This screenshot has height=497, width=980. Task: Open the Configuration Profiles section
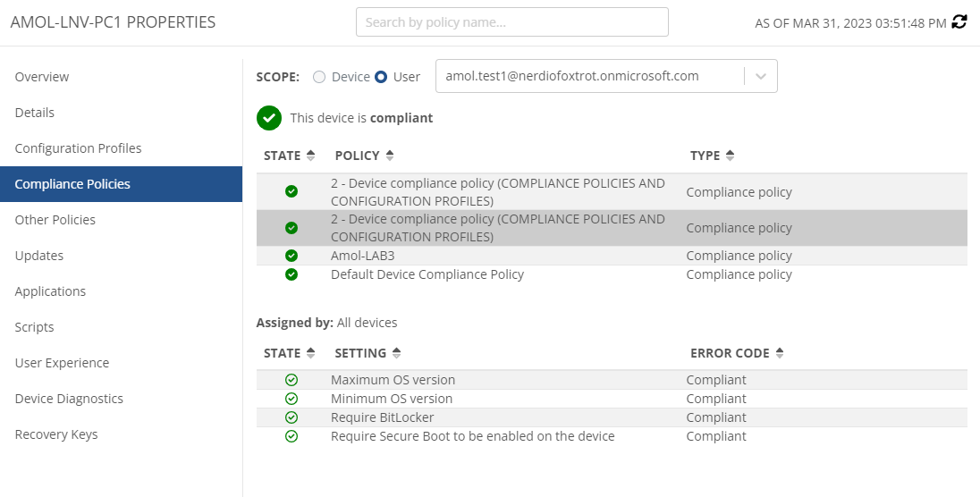pyautogui.click(x=79, y=148)
